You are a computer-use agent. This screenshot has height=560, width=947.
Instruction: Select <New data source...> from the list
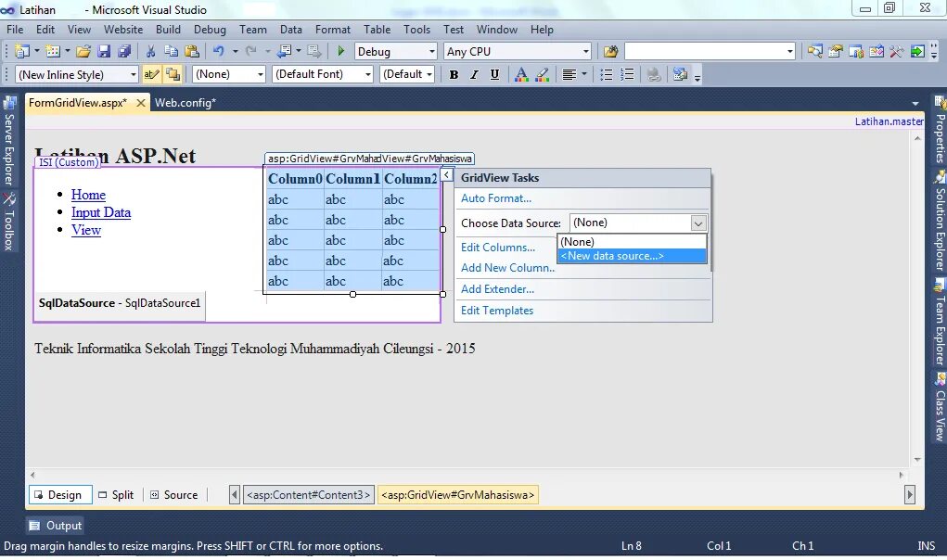click(x=631, y=256)
